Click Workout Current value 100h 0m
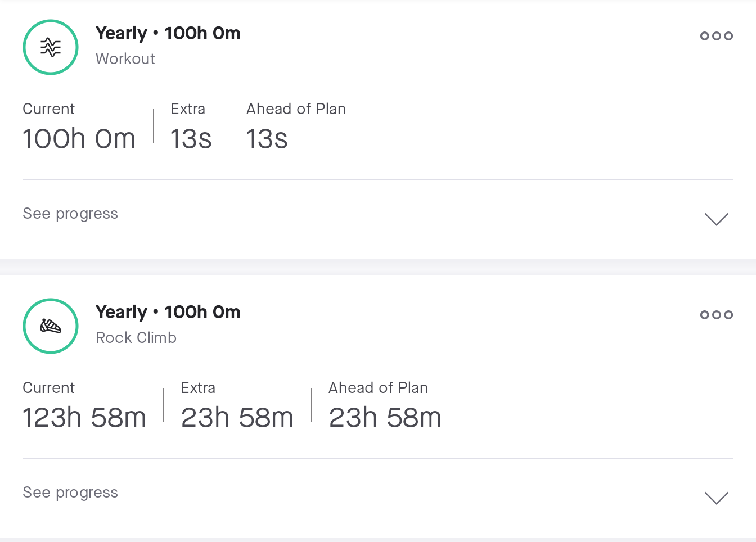 pyautogui.click(x=79, y=139)
